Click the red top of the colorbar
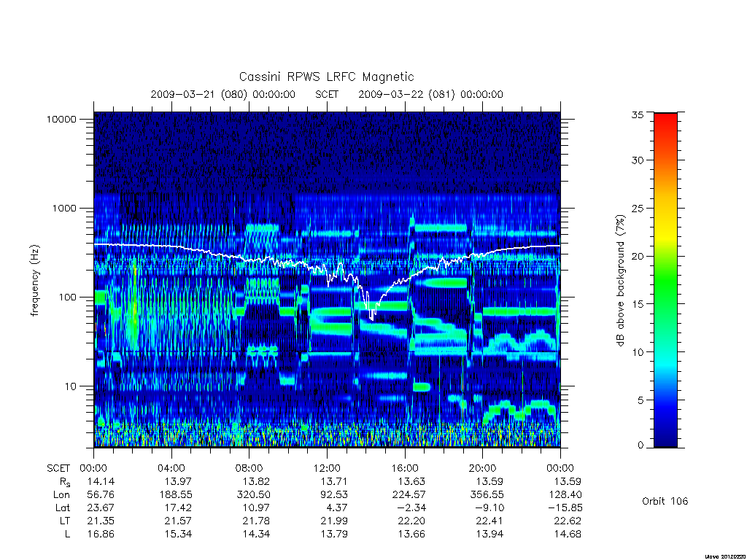 [665, 119]
